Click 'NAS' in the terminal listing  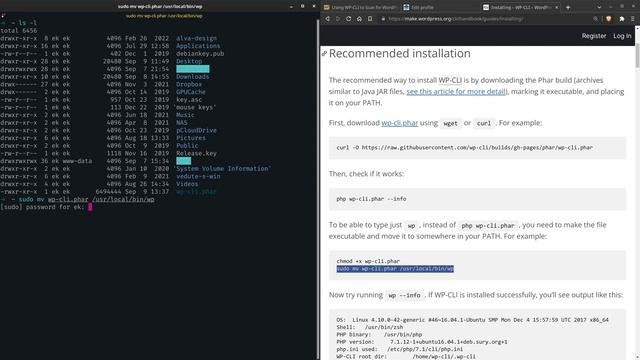click(182, 123)
